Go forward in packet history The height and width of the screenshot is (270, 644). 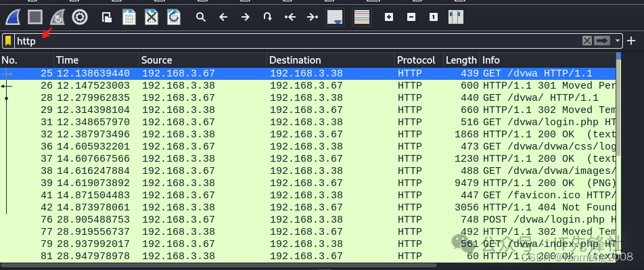245,18
